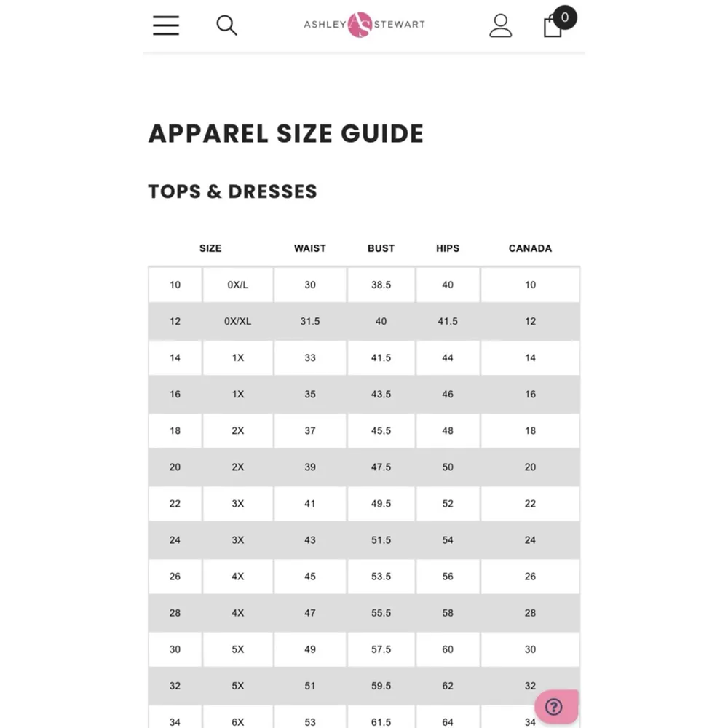View the shopping bag cart
728x728 pixels.
coord(554,25)
